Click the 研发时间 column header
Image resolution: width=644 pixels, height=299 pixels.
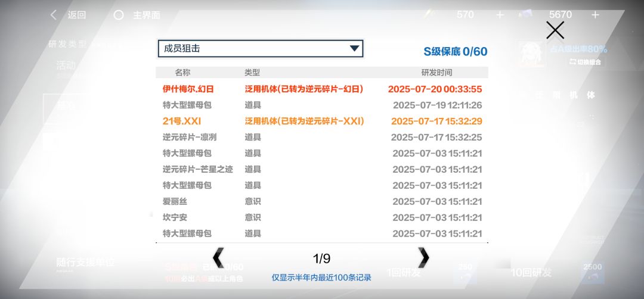pos(437,73)
